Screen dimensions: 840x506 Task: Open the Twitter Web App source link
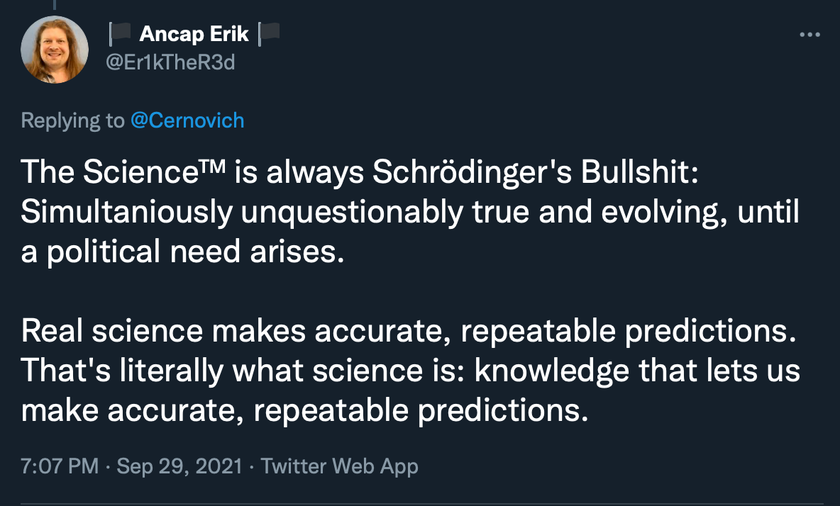tap(340, 466)
